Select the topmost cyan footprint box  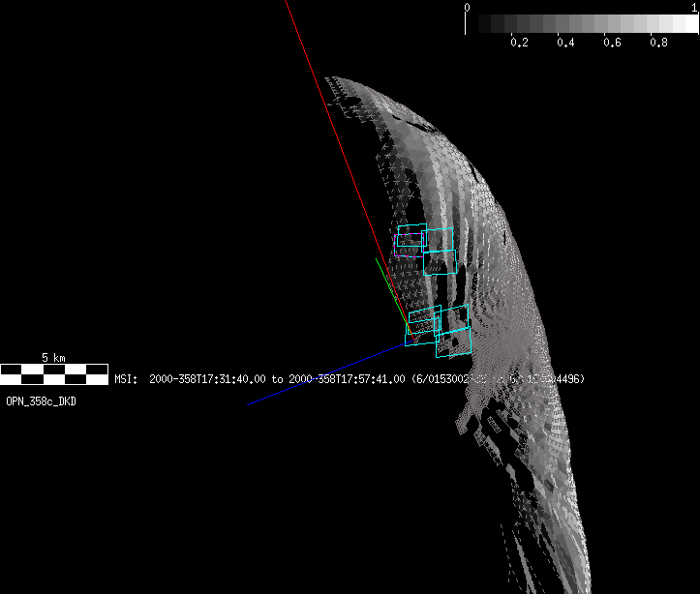tap(411, 229)
